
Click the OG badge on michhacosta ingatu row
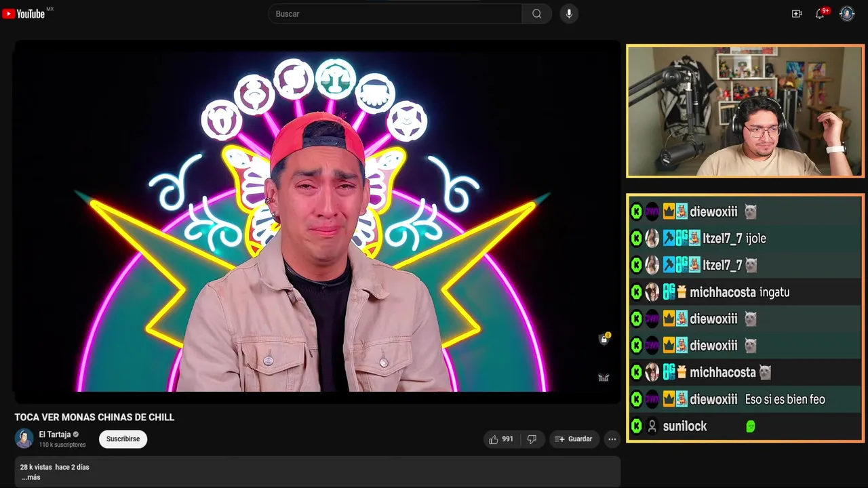[x=669, y=292]
